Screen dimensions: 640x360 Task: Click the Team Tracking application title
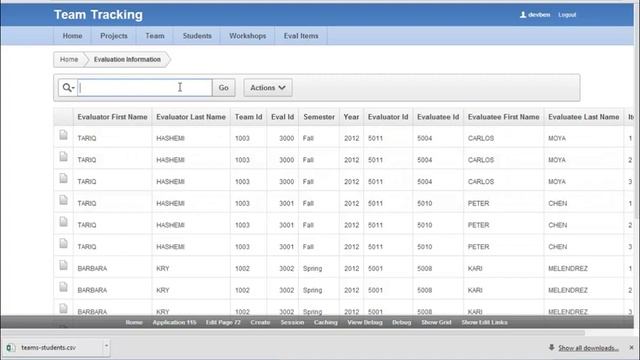click(98, 15)
